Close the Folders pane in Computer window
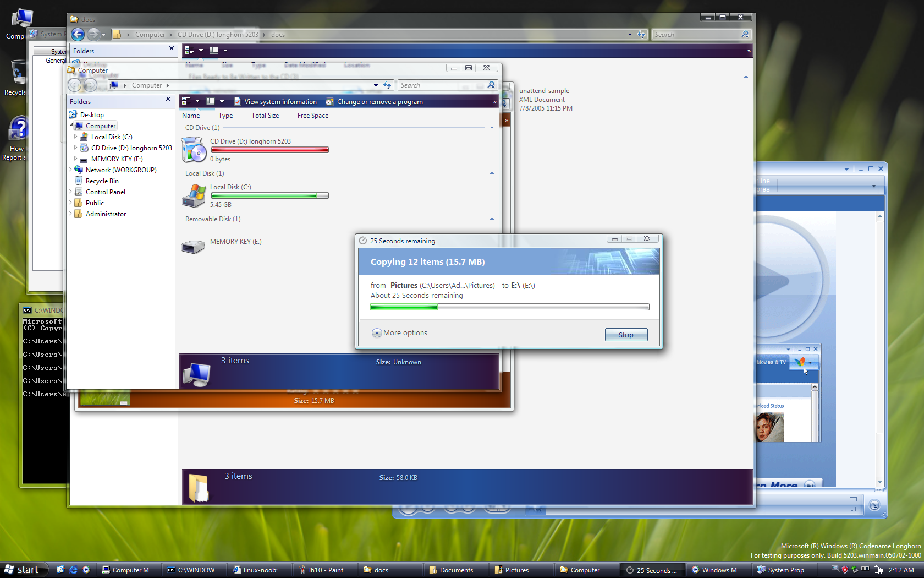 click(168, 99)
